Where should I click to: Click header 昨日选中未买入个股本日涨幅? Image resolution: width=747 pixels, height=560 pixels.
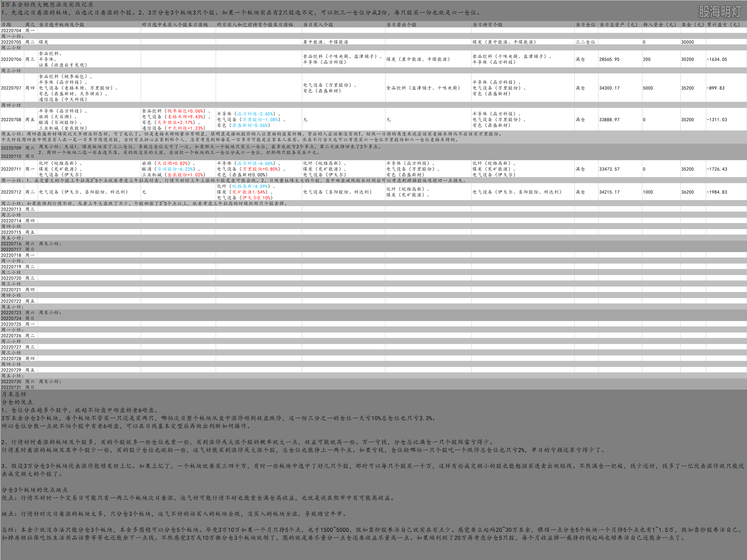tap(175, 25)
